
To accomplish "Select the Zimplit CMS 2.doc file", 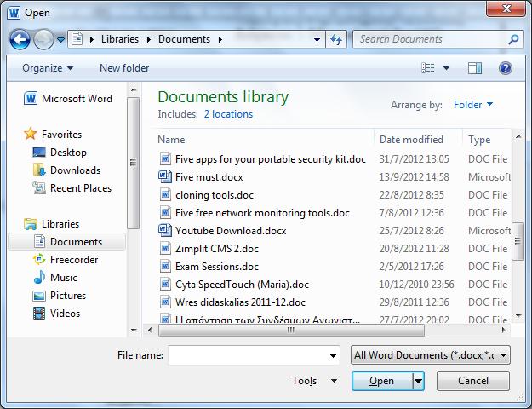I will pos(217,249).
